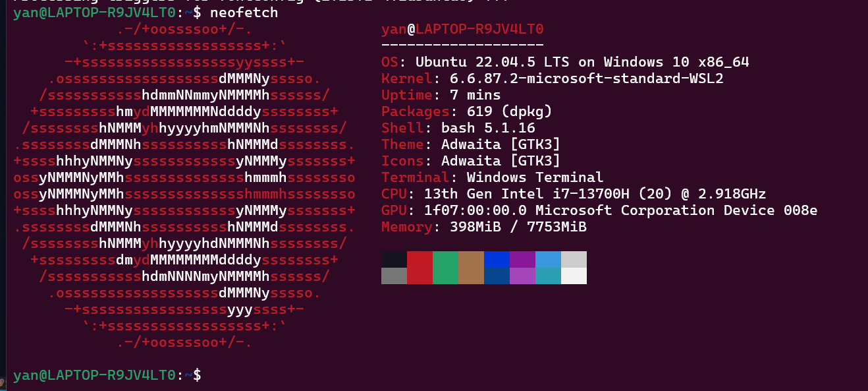
Task: Click the Memory usage line
Action: point(483,227)
